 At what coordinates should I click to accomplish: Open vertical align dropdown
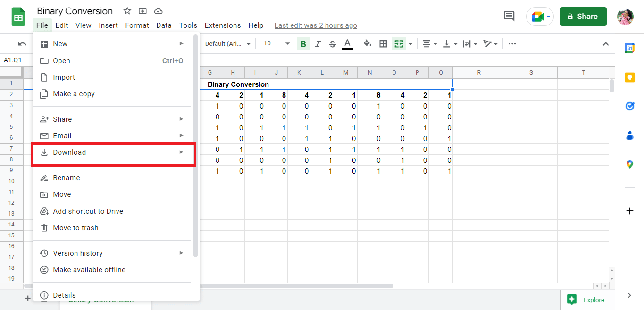pyautogui.click(x=450, y=44)
